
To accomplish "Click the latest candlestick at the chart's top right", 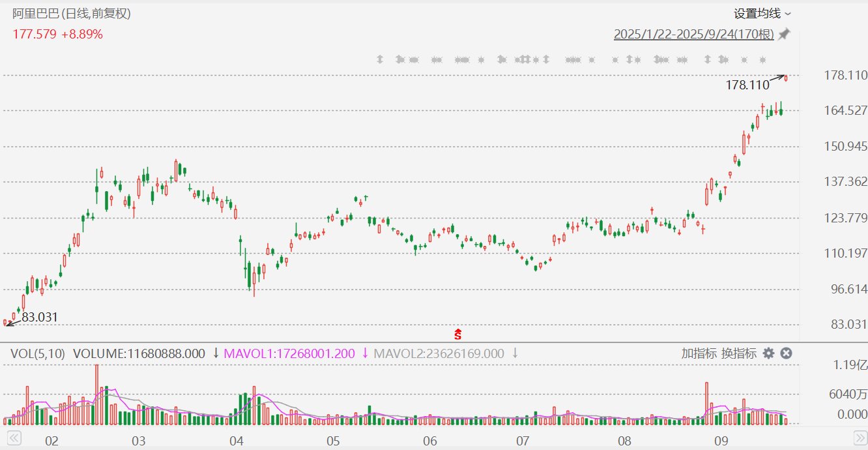I will pyautogui.click(x=787, y=78).
